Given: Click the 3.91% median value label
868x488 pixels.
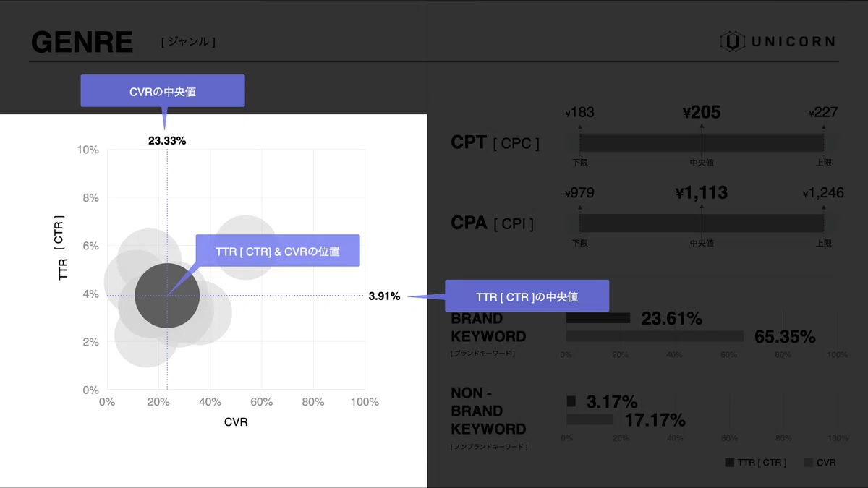Looking at the screenshot, I should [384, 296].
